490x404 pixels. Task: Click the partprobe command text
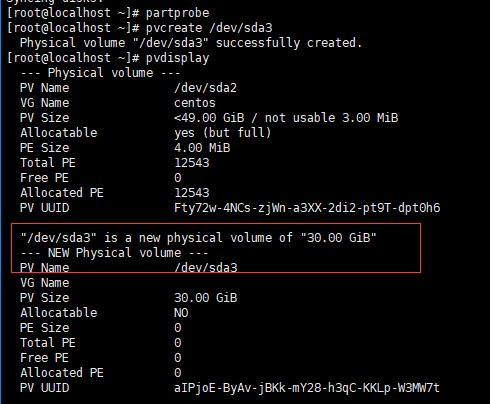click(177, 13)
